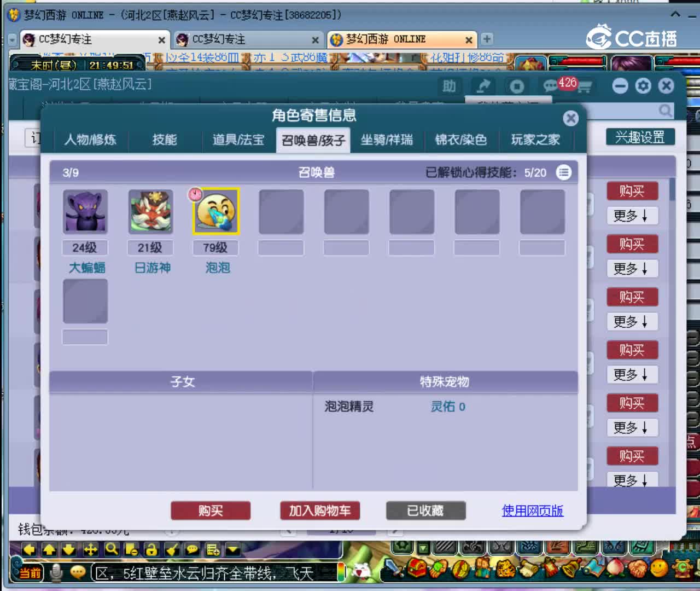Viewport: 700px width, 591px height.
Task: Click the down arrow chat toolbar icon
Action: pos(69,549)
